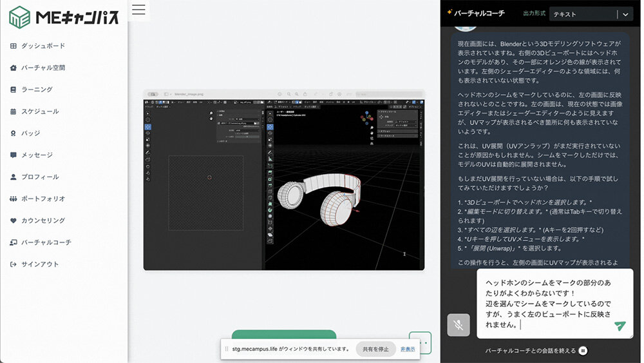Click the ラーニング book icon
This screenshot has width=644, height=363.
tap(14, 90)
